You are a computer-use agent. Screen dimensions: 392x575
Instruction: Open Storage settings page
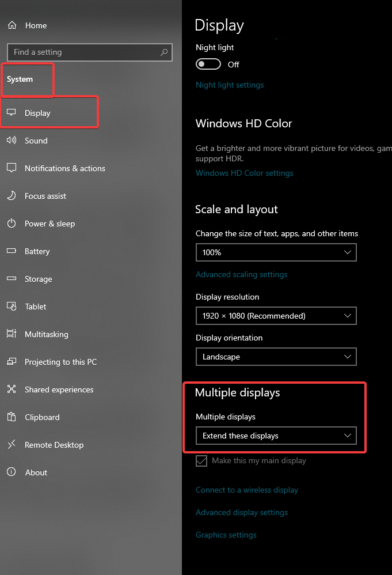tap(39, 279)
